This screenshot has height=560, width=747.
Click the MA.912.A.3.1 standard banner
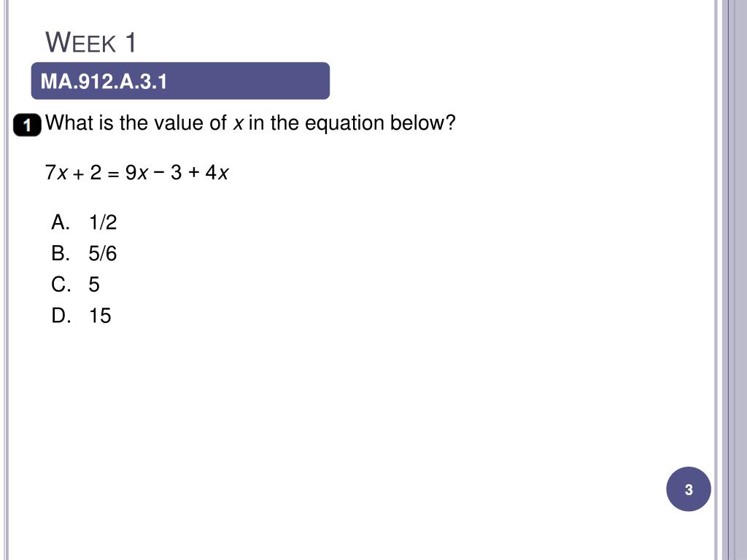(x=180, y=81)
